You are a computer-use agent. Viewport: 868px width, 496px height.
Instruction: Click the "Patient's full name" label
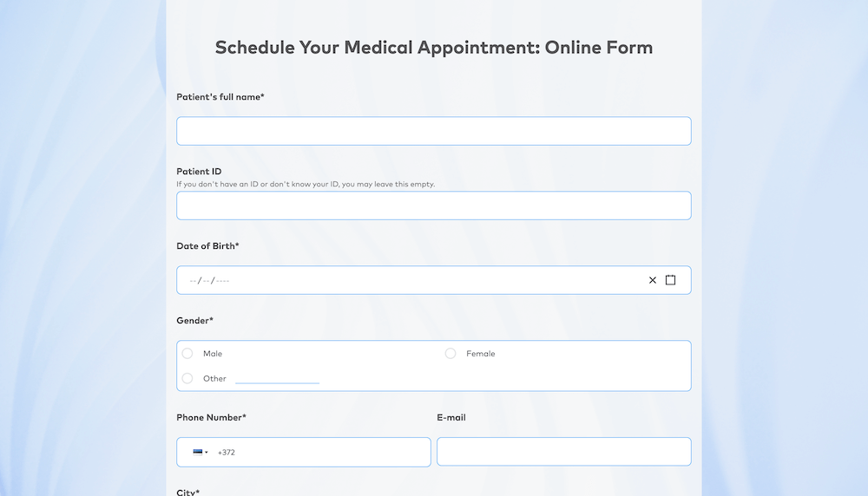[220, 97]
